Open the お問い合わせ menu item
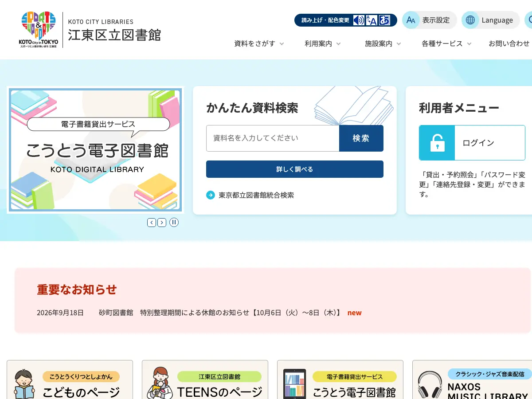The height and width of the screenshot is (399, 532). (509, 43)
